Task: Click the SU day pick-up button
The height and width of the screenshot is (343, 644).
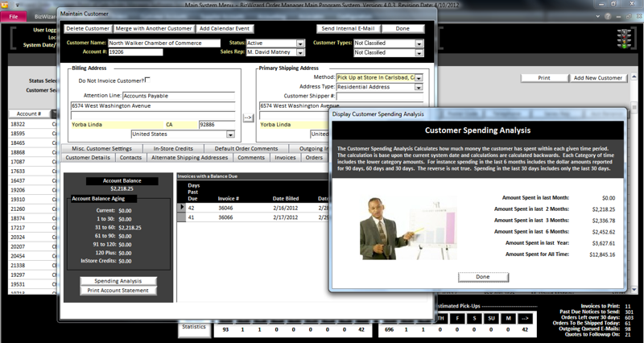Action: (492, 318)
